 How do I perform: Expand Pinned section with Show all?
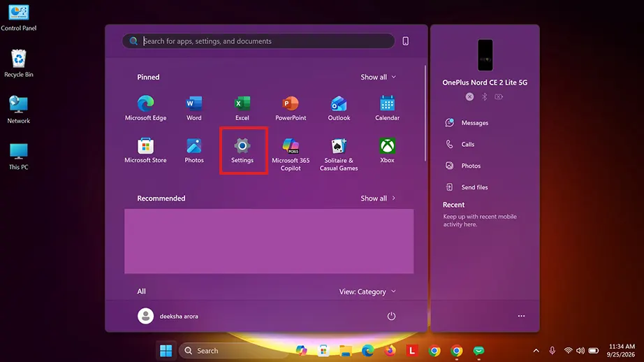[x=378, y=77]
